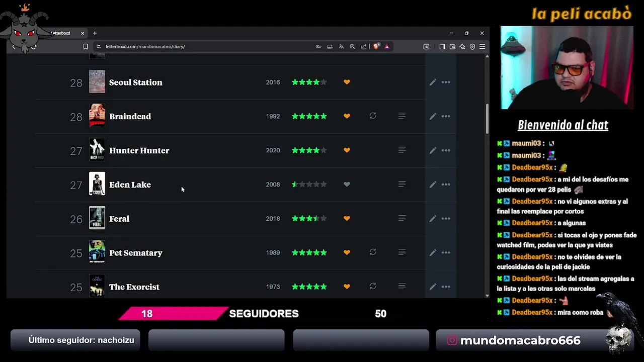Open the Braindead poster thumbnail
Viewport: 644px width, 362px height.
coord(97,116)
